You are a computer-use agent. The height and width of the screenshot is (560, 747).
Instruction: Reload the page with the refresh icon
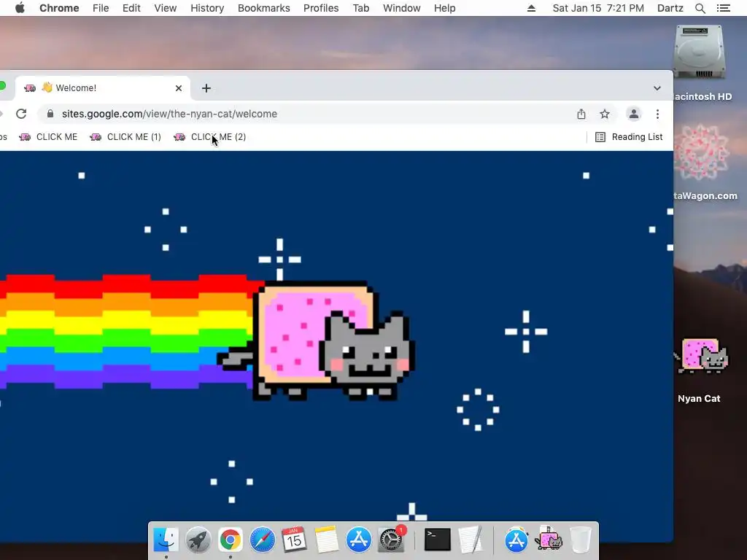tap(21, 114)
